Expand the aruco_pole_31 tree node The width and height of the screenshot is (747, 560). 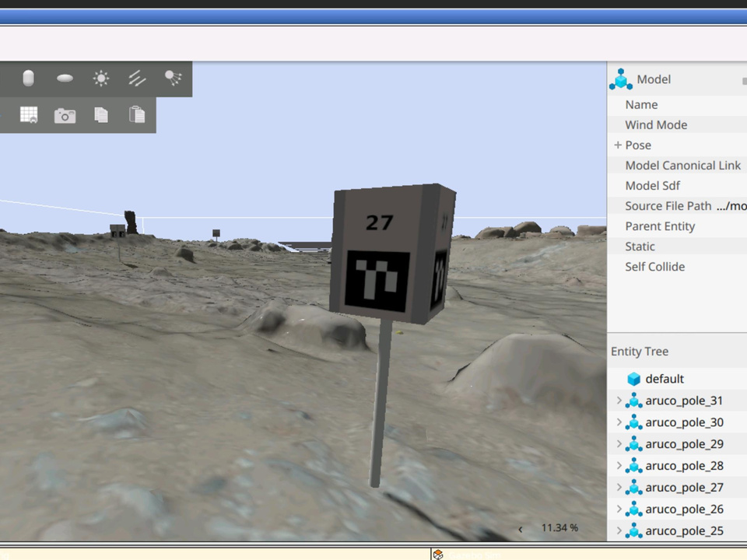tap(619, 401)
